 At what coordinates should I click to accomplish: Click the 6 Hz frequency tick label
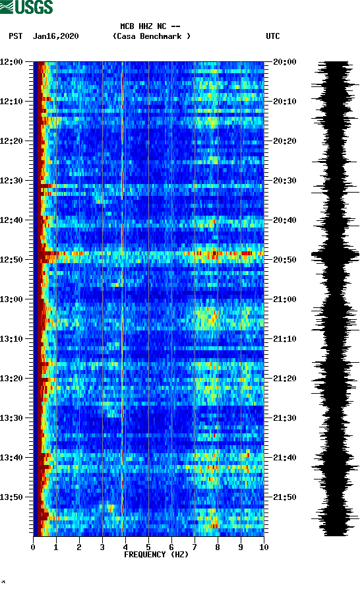coord(171,547)
